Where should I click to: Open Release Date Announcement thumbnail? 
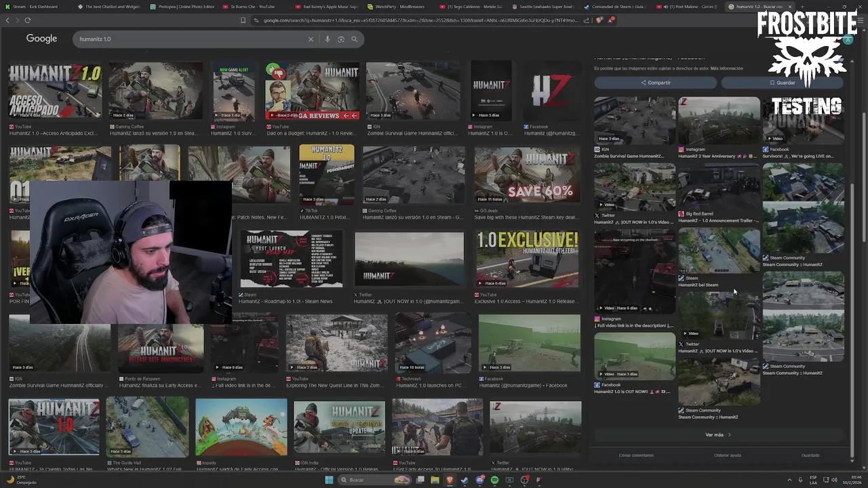(x=161, y=344)
